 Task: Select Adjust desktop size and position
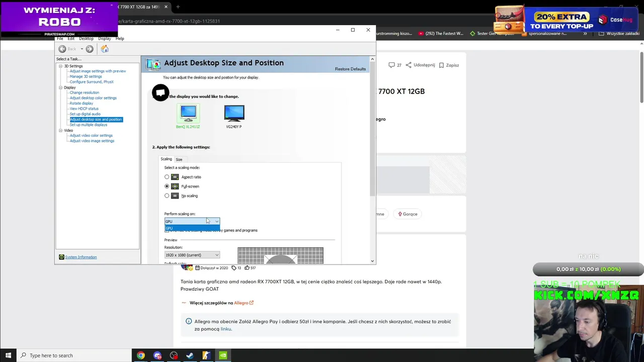click(96, 119)
